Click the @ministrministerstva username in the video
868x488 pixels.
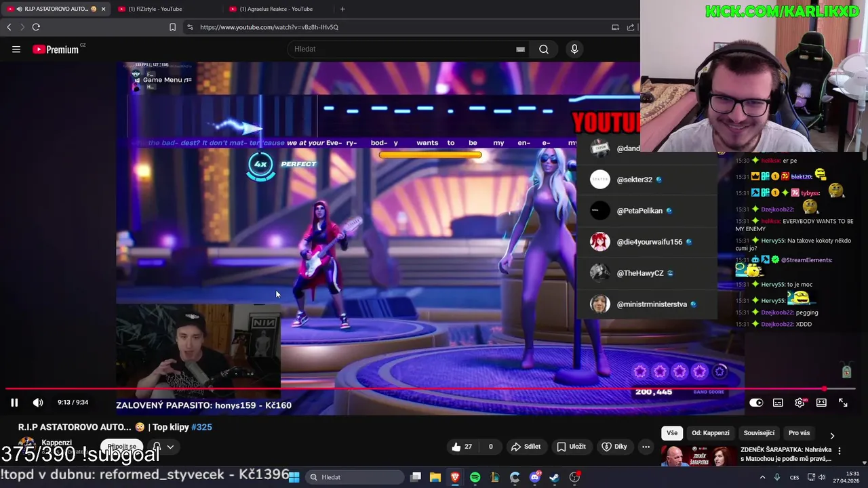pyautogui.click(x=652, y=304)
